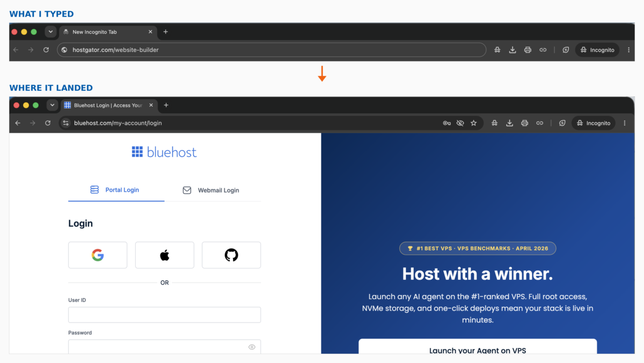Select the Bluehost Login browser tab
The image size is (644, 363).
point(109,105)
